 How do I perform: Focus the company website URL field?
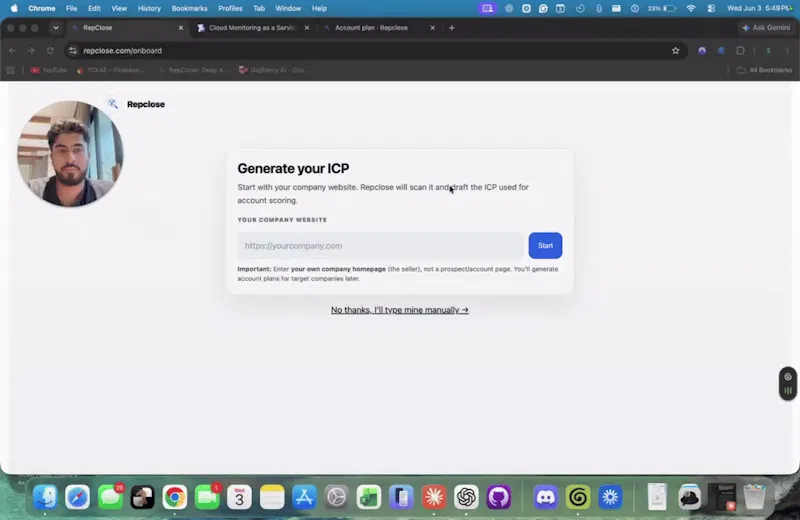[380, 245]
